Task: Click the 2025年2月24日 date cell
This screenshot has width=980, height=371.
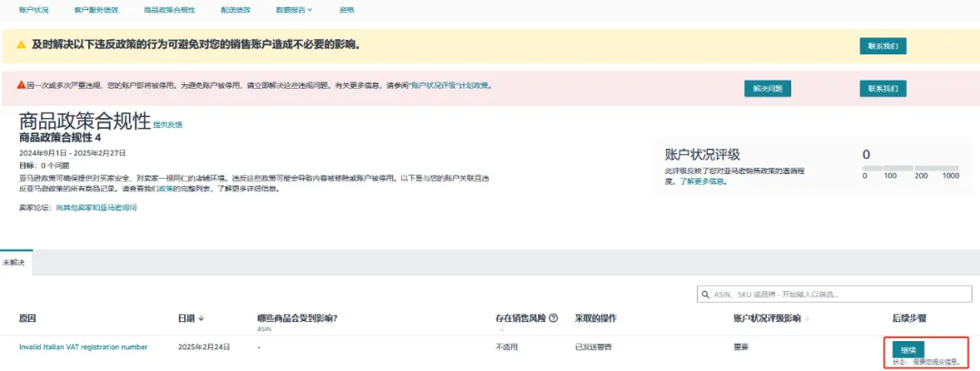Action: (x=204, y=347)
